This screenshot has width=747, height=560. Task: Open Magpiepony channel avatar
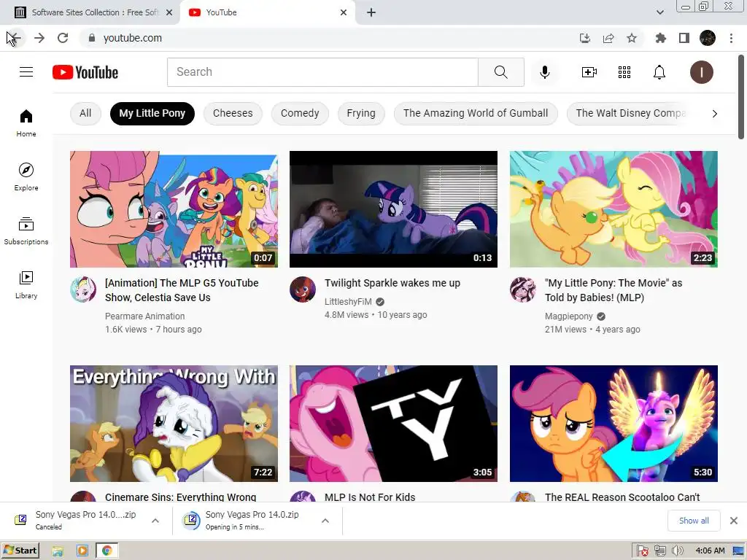click(x=522, y=289)
